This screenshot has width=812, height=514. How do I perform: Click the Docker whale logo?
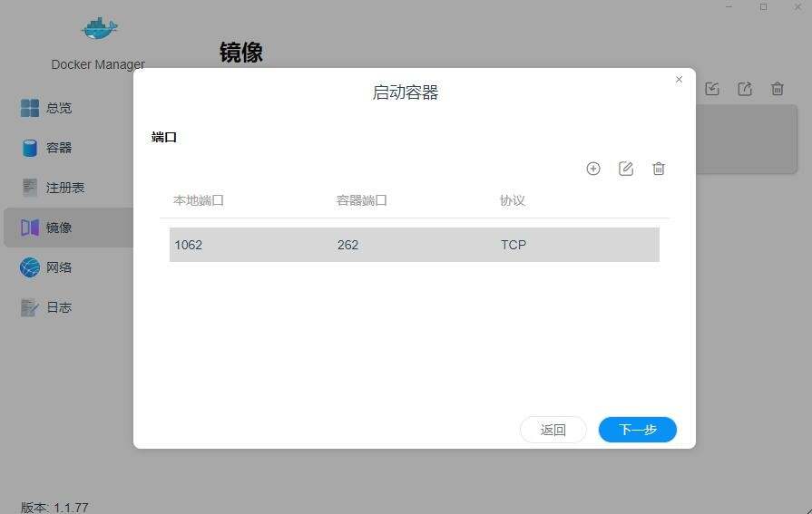pyautogui.click(x=100, y=28)
